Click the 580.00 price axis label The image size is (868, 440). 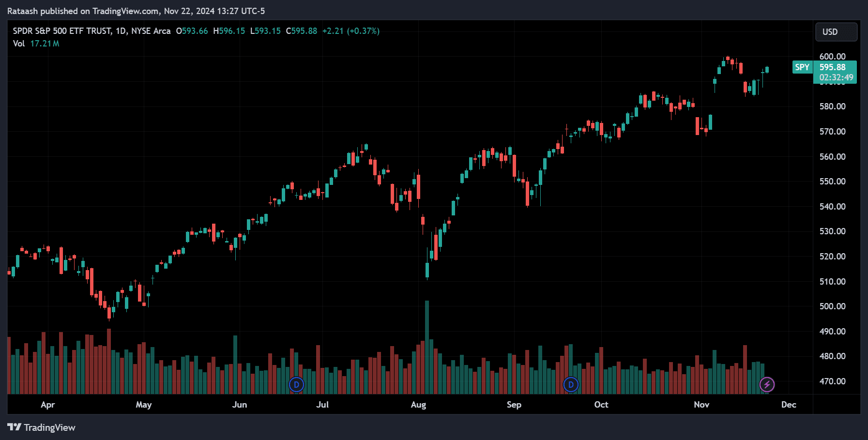(832, 106)
